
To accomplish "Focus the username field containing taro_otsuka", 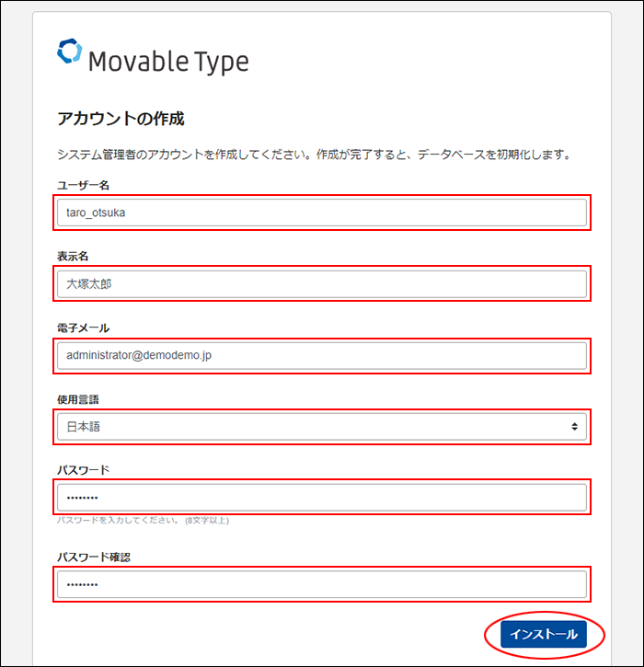I will tap(322, 213).
